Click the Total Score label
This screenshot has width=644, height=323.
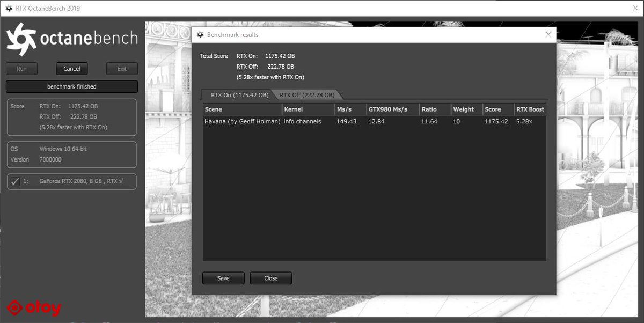click(x=214, y=56)
